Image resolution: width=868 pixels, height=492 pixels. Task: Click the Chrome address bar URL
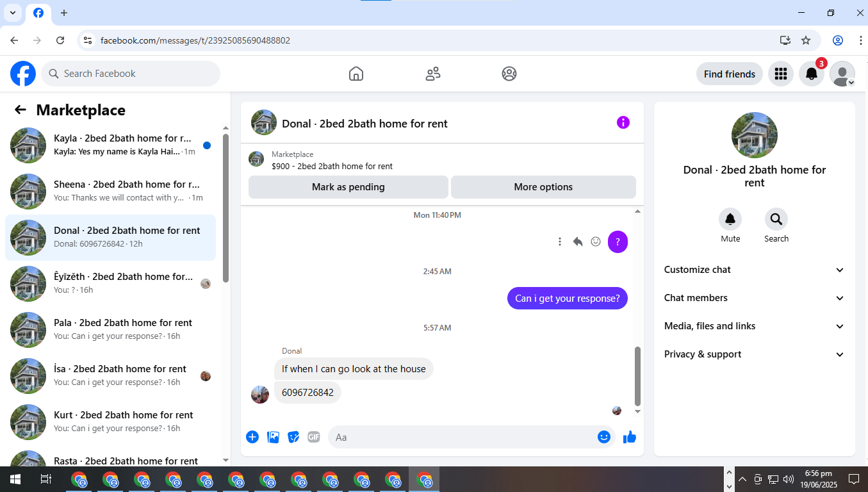[195, 40]
